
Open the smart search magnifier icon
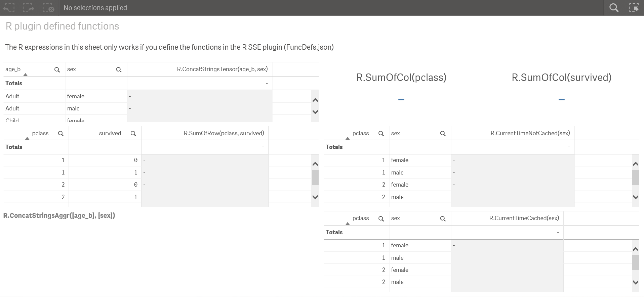click(614, 8)
